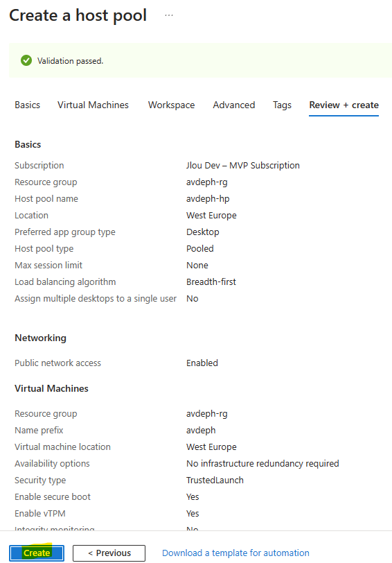Viewport: 392px width, 563px height.
Task: Click the Validation passed message banner
Action: point(200,60)
